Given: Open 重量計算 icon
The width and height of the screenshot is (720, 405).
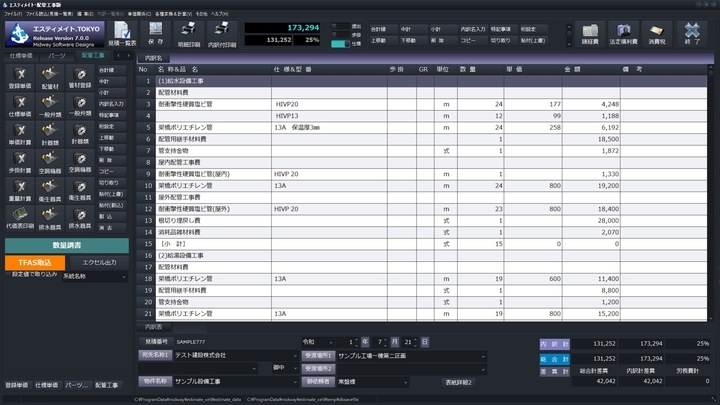Looking at the screenshot, I should click(x=20, y=190).
